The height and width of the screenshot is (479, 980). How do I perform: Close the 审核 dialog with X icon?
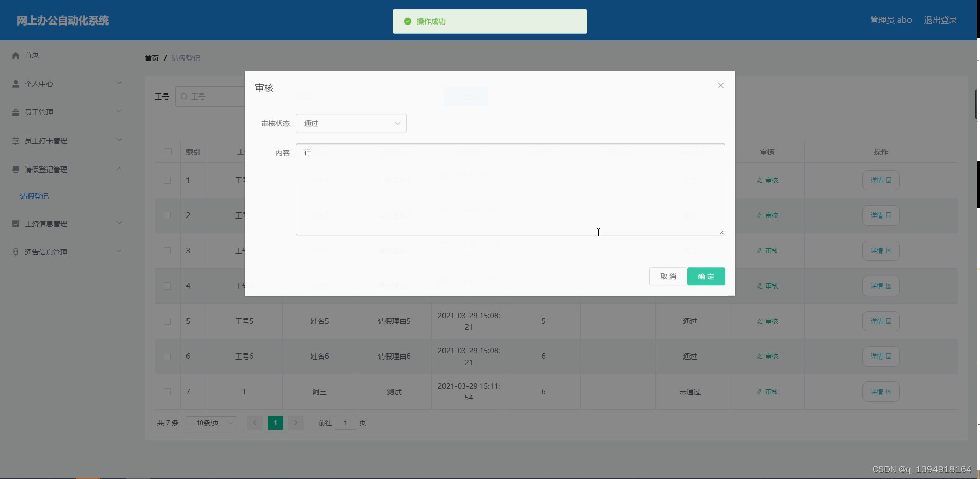pyautogui.click(x=721, y=85)
